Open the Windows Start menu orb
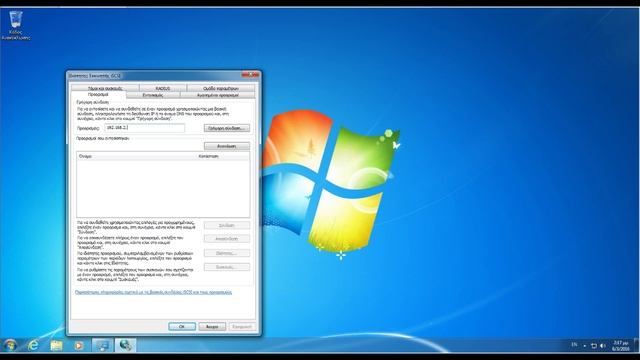The height and width of the screenshot is (360, 640). 10,345
